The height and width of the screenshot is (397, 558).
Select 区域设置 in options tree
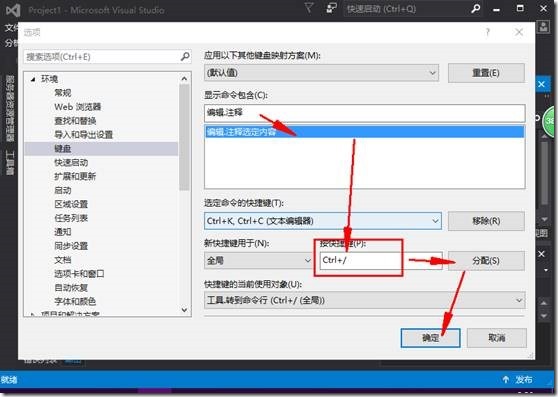tap(71, 204)
